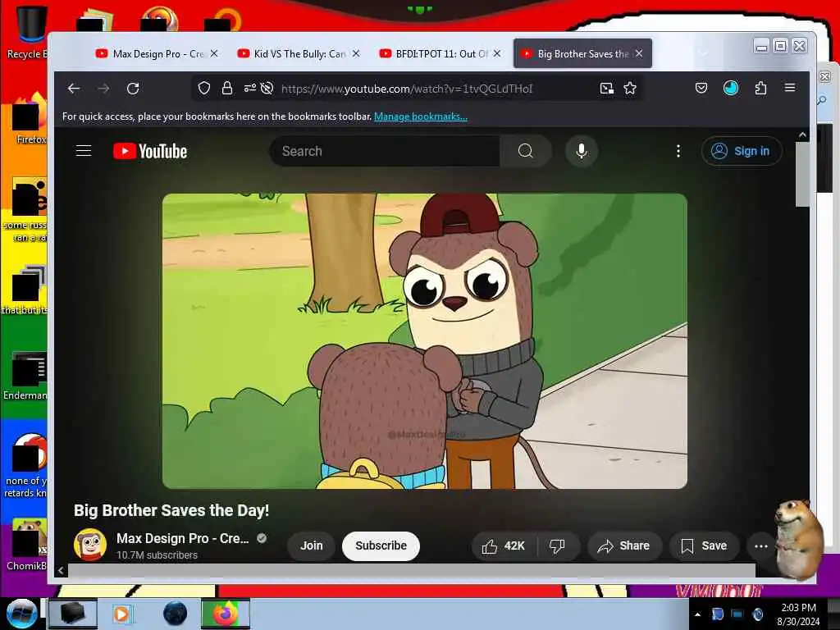Open Firefox hamburger application menu
Viewport: 840px width, 630px height.
point(790,87)
